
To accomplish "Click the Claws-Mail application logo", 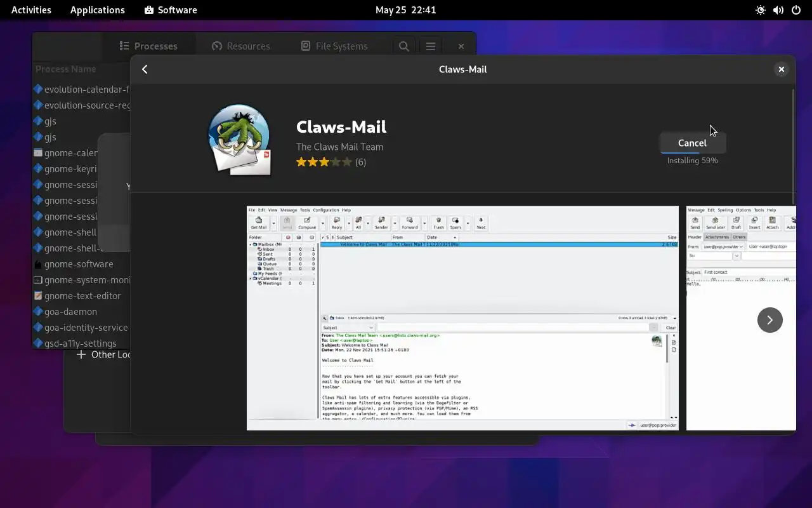I will click(239, 140).
